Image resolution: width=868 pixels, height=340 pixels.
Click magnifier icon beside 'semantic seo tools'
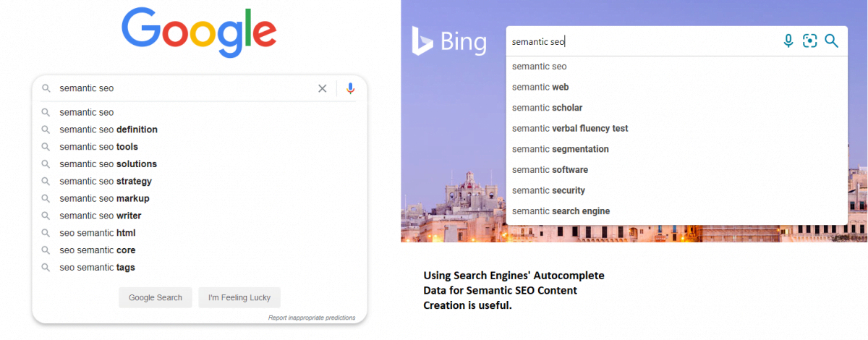(46, 147)
